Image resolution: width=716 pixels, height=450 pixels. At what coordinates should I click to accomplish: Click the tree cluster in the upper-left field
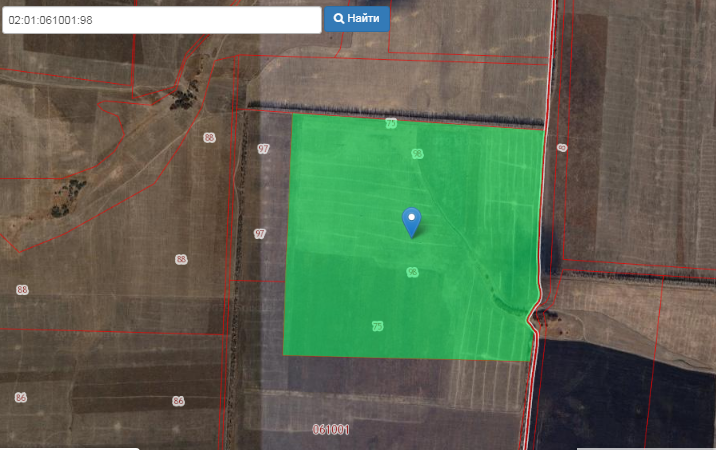183,98
